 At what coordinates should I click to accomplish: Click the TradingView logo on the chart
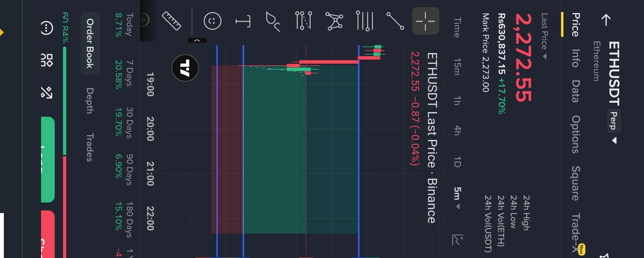(185, 68)
